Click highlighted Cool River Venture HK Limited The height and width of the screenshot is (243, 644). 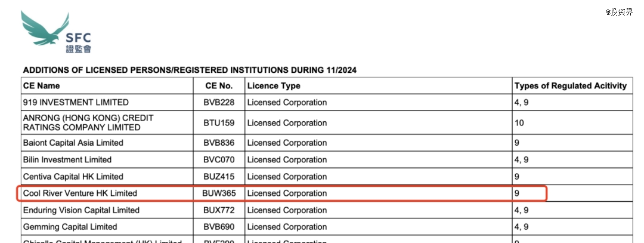pos(80,193)
